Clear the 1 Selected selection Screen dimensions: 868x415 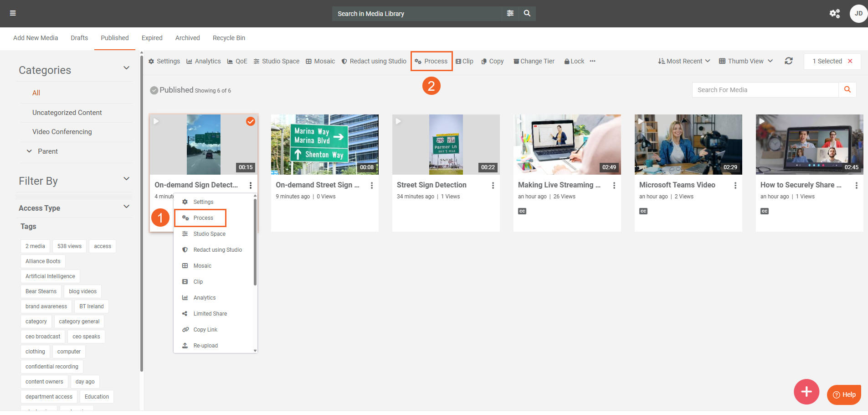click(850, 61)
